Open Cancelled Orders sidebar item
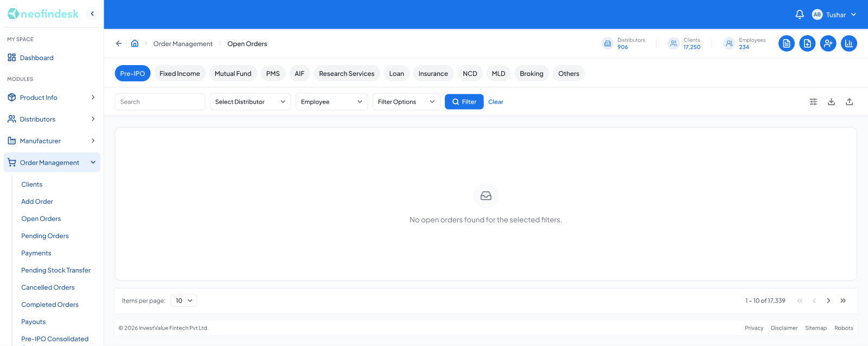 pos(48,287)
